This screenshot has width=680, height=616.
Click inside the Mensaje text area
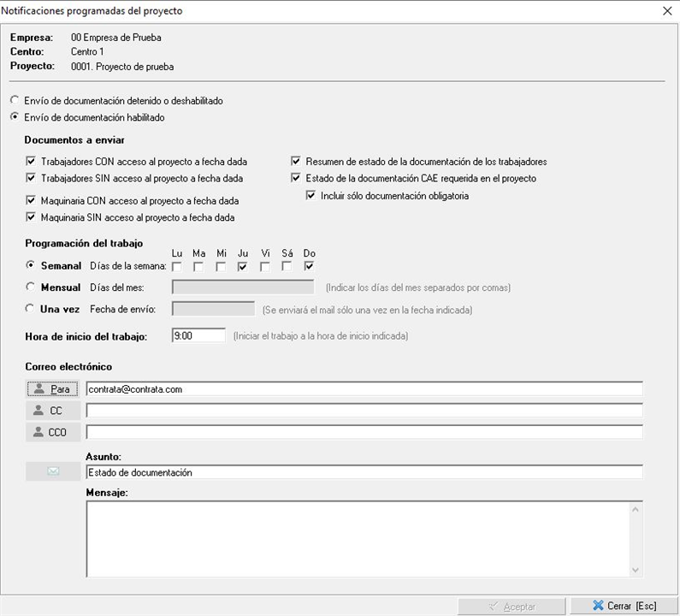(x=357, y=539)
